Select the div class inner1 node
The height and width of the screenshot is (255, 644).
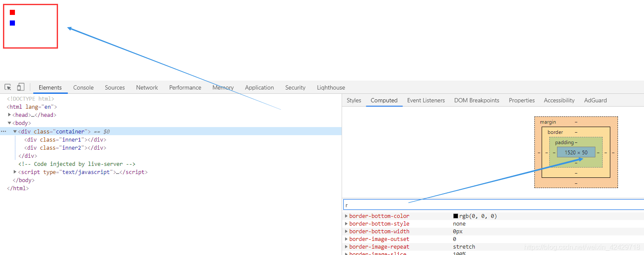65,139
